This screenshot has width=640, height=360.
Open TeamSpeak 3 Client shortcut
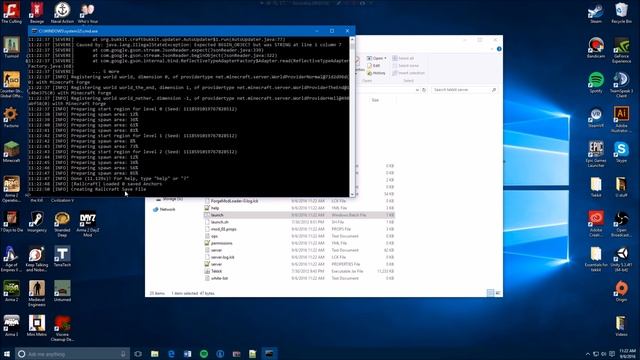pos(621,85)
